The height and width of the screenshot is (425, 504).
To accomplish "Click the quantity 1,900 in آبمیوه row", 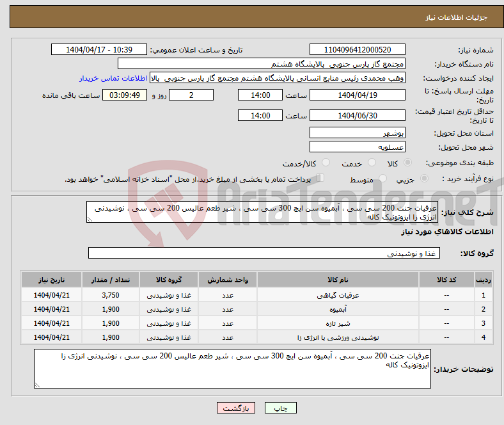I will click(111, 309).
